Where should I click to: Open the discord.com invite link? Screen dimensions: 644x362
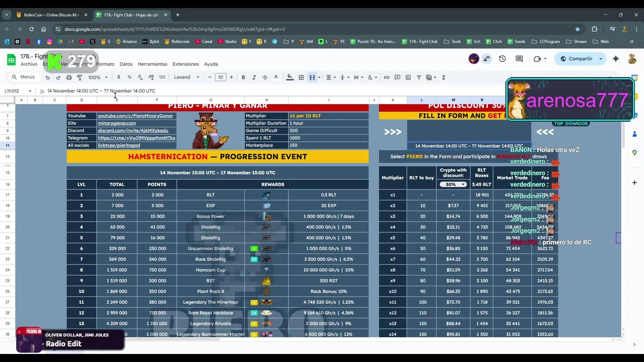point(133,131)
